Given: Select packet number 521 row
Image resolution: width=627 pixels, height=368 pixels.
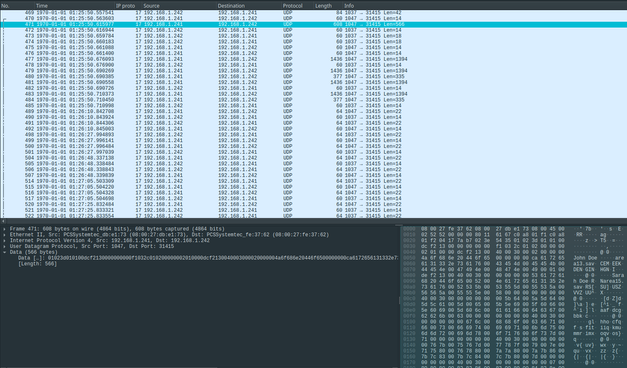Looking at the screenshot, I should pos(314,210).
